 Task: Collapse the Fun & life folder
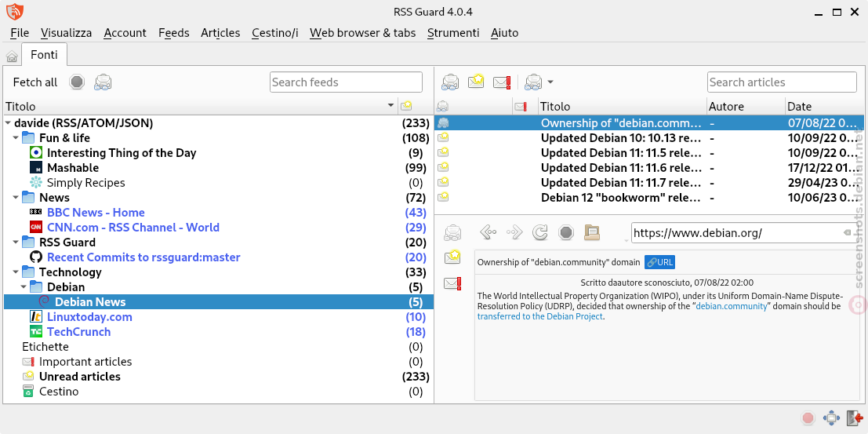[16, 138]
